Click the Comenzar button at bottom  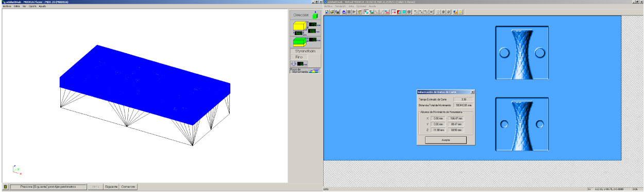pos(128,186)
